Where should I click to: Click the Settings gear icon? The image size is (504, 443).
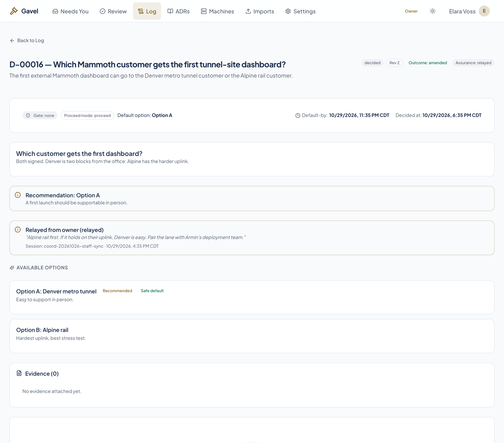tap(288, 11)
